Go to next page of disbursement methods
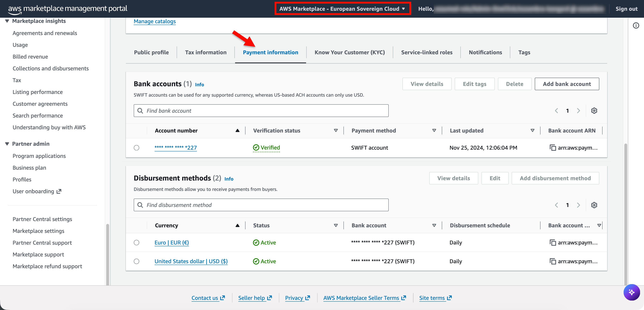644x310 pixels. coord(578,205)
